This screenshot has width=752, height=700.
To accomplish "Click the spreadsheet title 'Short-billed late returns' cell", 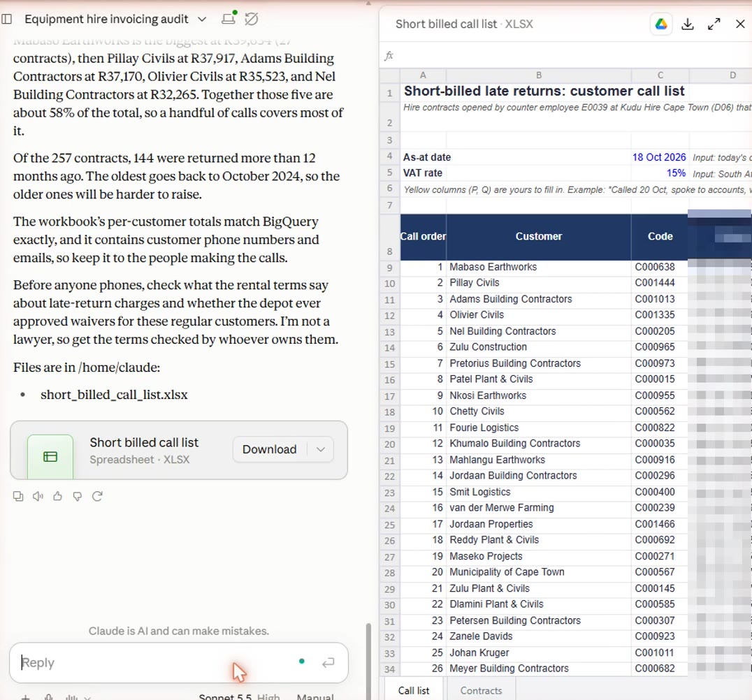I will 544,91.
